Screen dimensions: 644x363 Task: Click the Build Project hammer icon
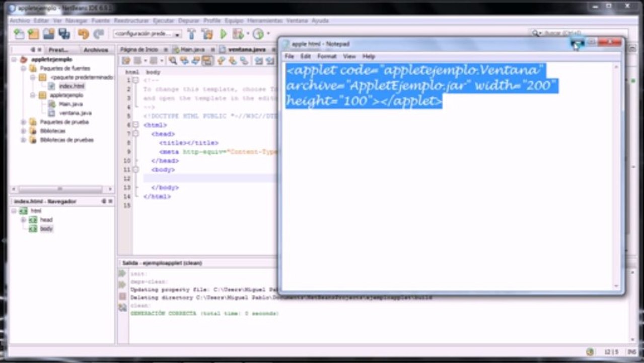[191, 34]
